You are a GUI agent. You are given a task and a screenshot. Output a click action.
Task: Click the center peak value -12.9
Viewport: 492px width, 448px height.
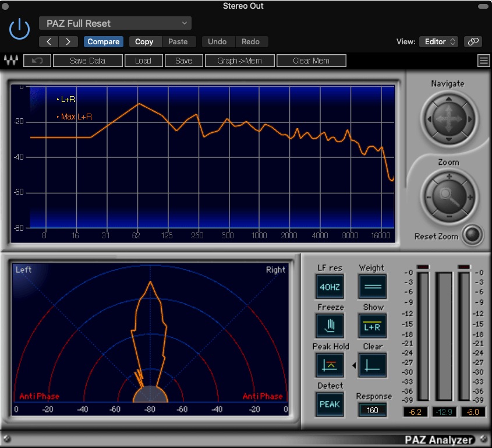(444, 412)
